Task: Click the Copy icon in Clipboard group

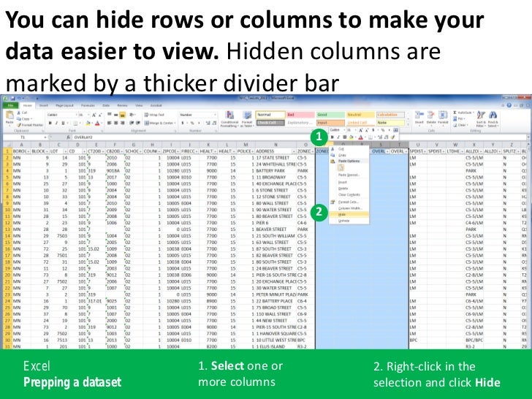Action: [19, 118]
